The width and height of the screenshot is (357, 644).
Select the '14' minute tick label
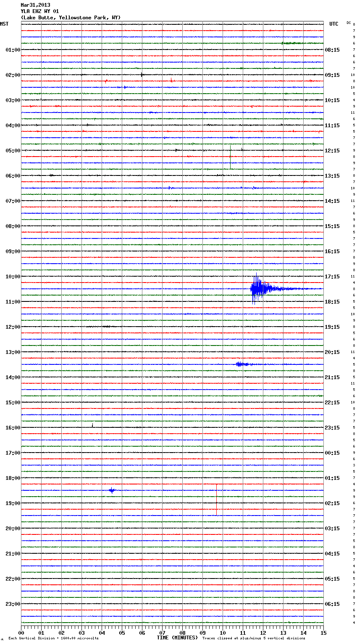tap(303, 633)
